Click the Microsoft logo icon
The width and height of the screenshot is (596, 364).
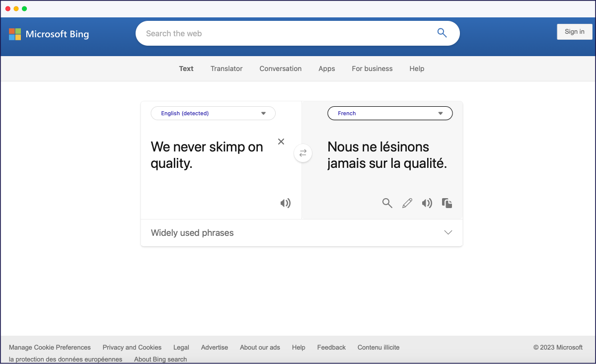click(14, 34)
